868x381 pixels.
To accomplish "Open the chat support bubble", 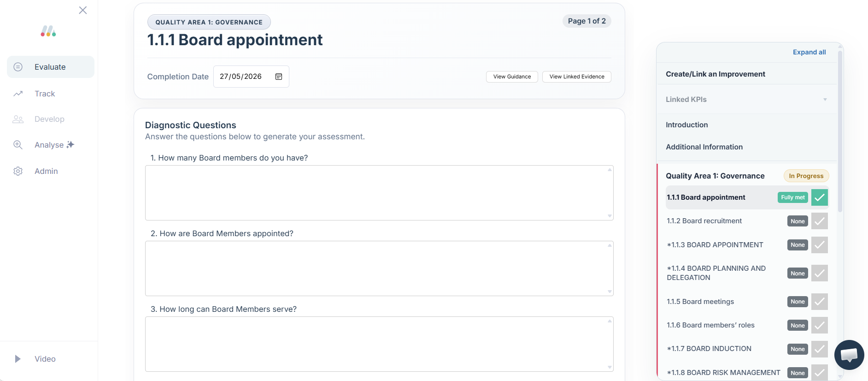I will [849, 355].
